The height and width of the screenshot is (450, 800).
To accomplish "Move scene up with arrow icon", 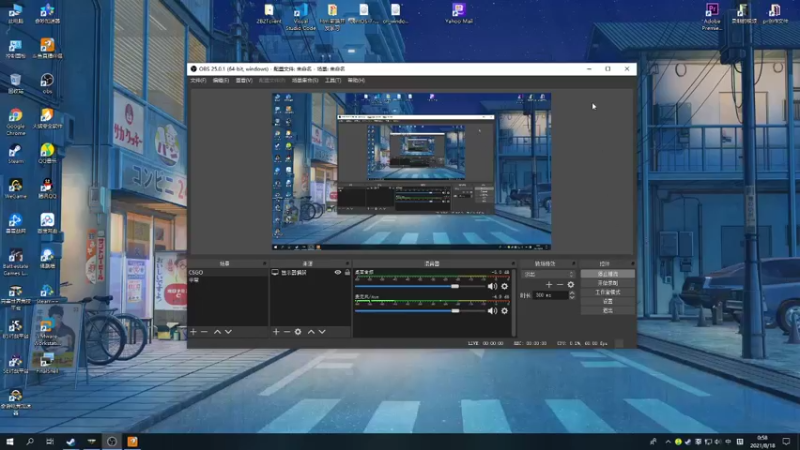I will [217, 332].
